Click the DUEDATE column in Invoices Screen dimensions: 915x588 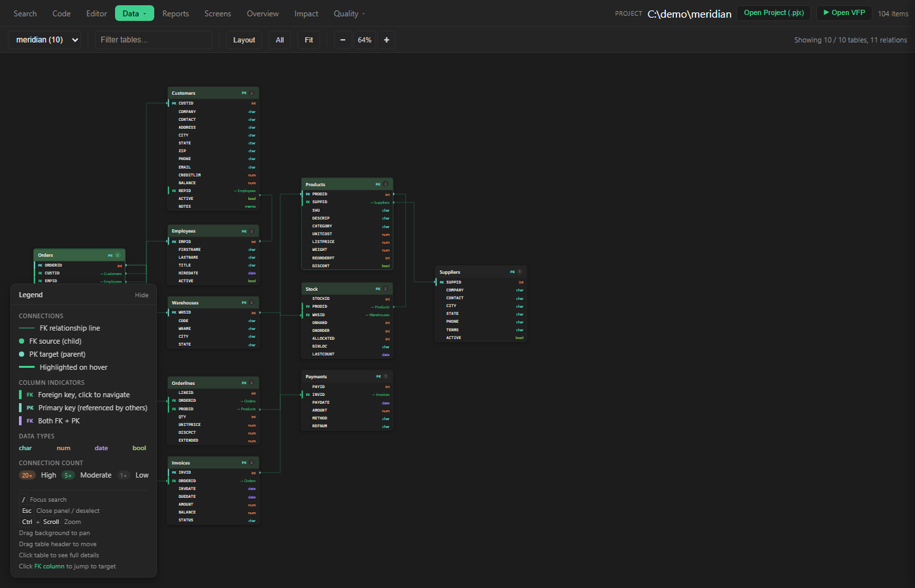click(x=213, y=497)
